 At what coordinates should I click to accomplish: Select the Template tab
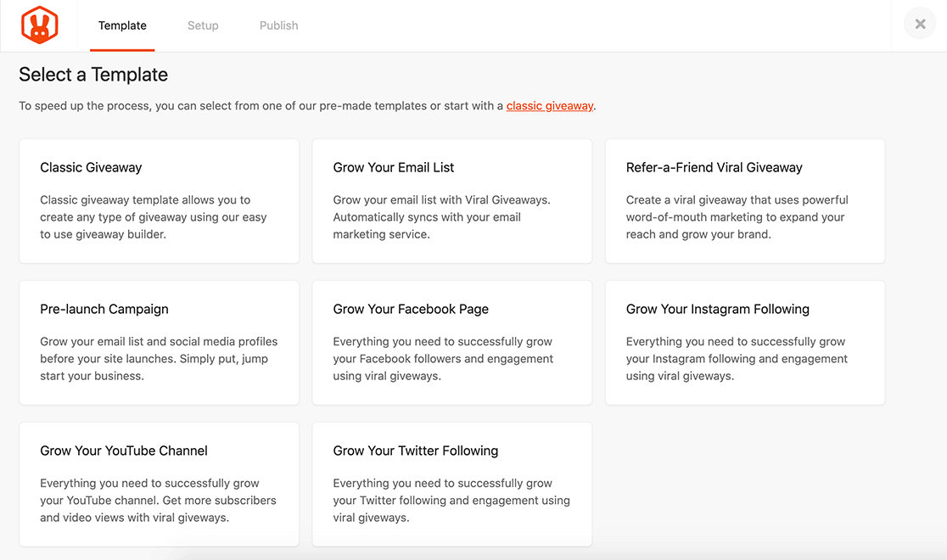coord(122,25)
